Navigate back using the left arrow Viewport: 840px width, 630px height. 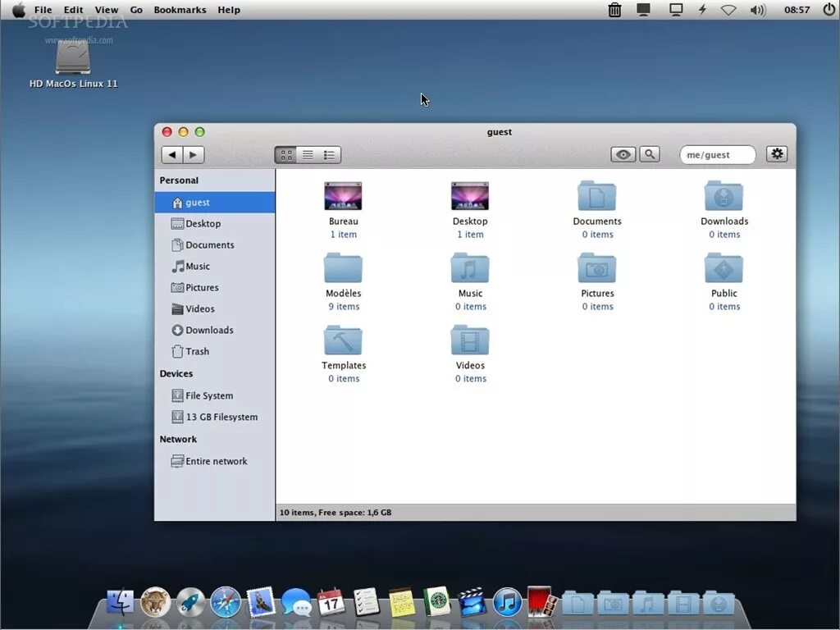click(172, 154)
